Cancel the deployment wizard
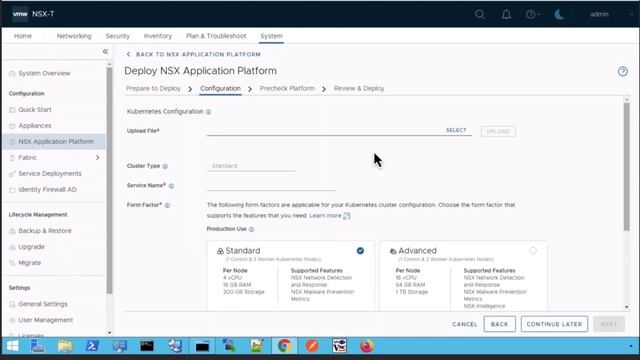 pos(464,324)
